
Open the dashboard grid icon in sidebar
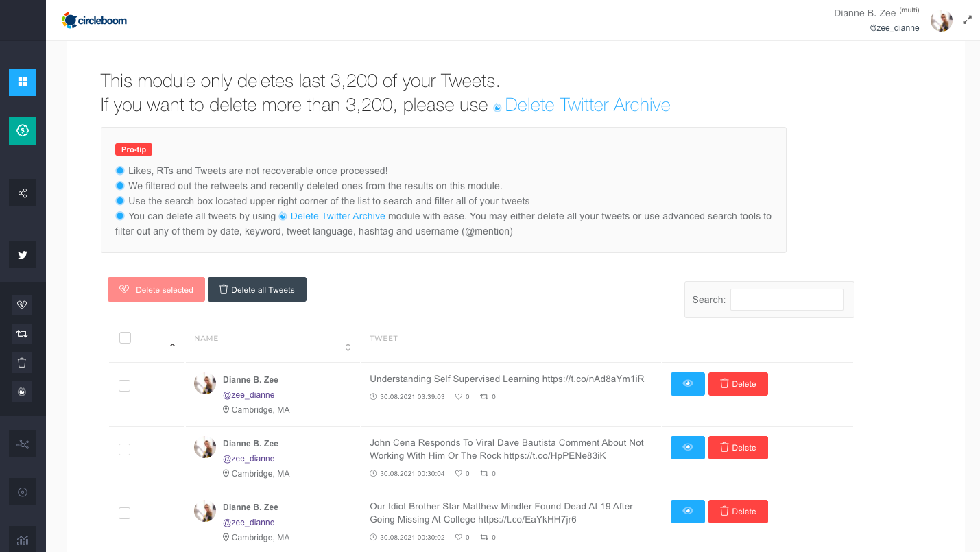[x=23, y=82]
